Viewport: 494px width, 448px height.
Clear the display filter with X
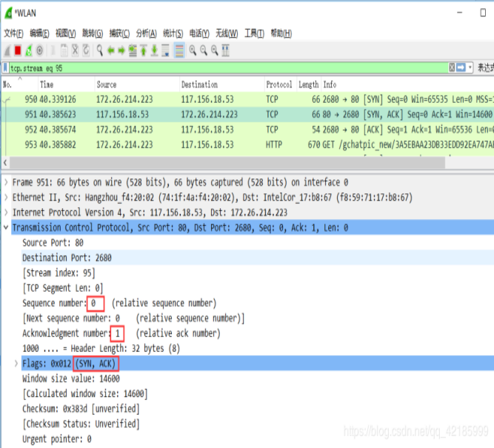tap(452, 67)
